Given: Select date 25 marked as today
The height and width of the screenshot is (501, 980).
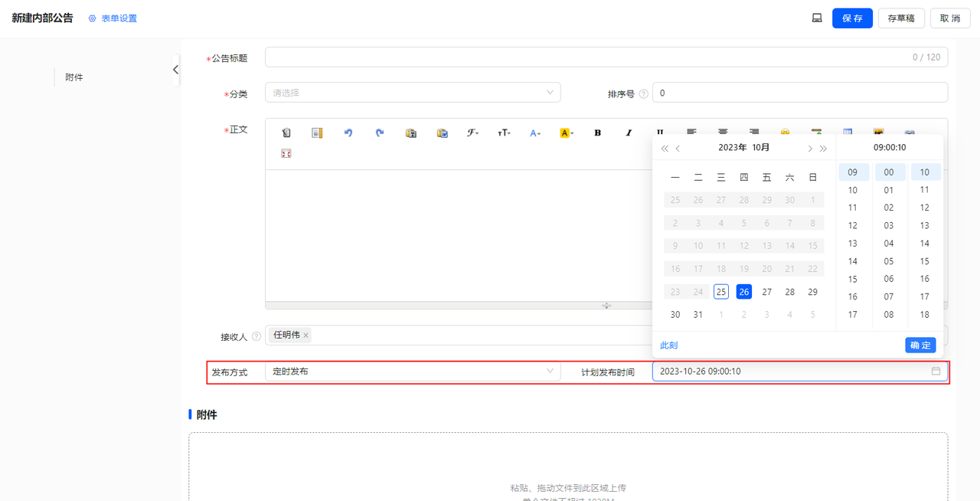Looking at the screenshot, I should click(x=721, y=292).
